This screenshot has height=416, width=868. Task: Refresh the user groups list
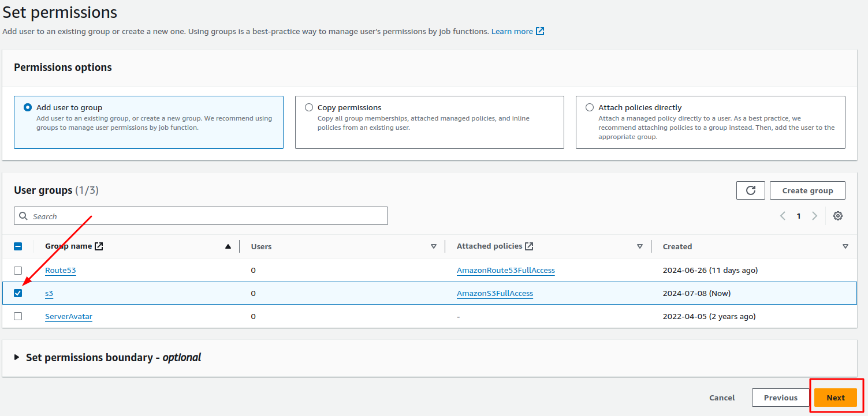click(750, 190)
